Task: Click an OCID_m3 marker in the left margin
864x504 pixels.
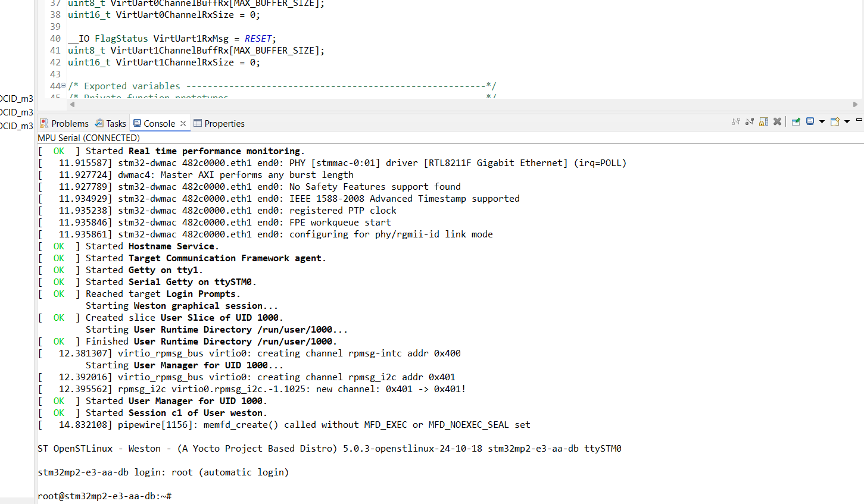Action: 17,112
